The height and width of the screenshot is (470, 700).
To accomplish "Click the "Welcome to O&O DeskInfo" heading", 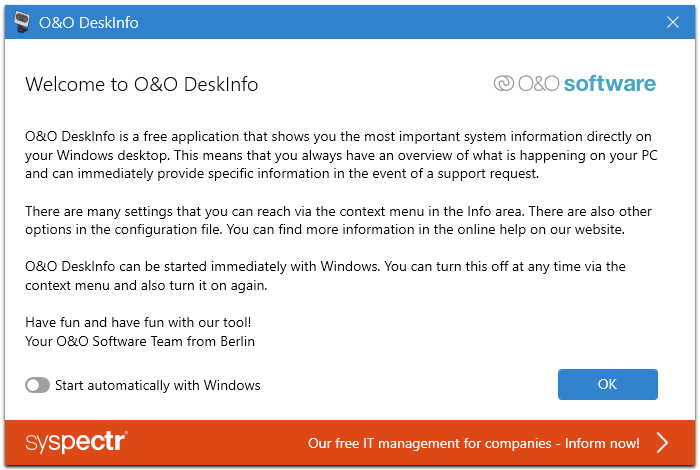I will pyautogui.click(x=142, y=84).
